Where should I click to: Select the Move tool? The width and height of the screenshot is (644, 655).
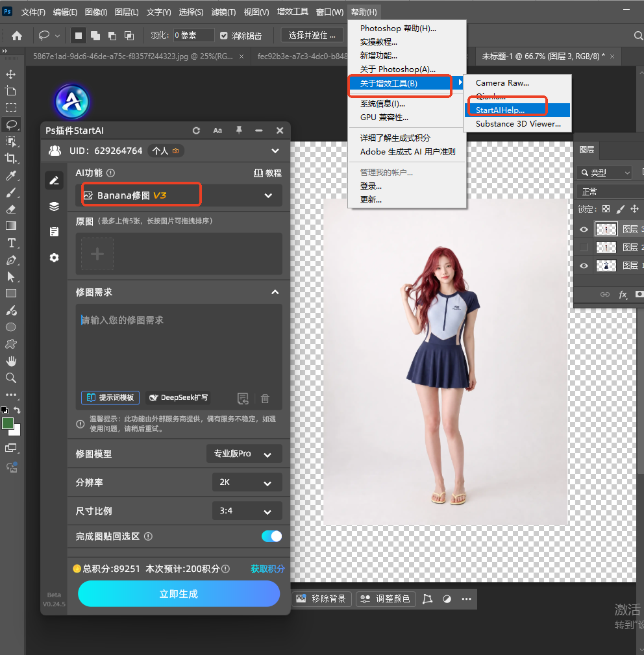pos(11,75)
